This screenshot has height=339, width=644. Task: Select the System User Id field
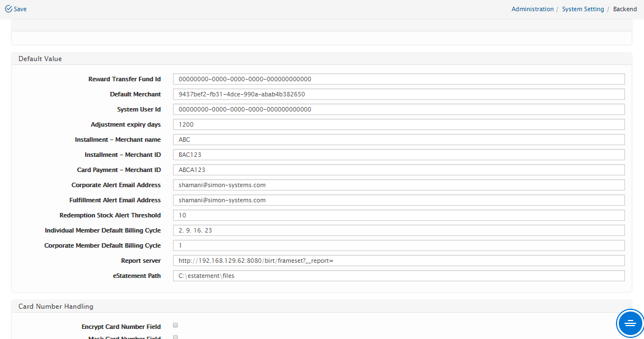398,109
